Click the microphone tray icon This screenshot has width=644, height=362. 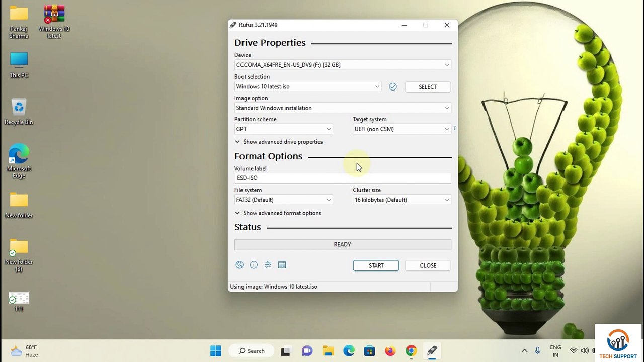point(538,351)
